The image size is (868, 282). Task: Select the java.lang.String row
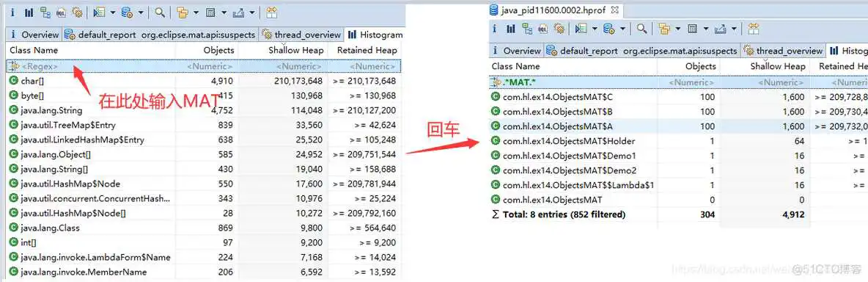[204, 110]
